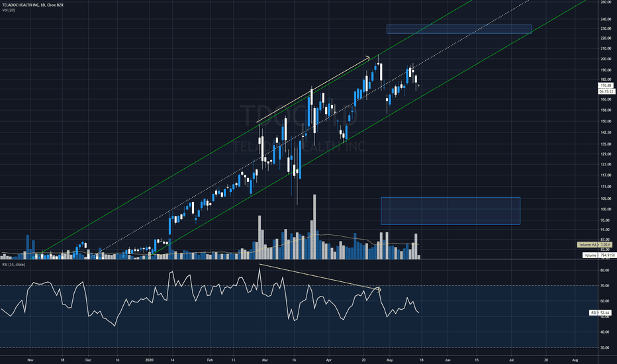Click the RSI 70.00 level label

click(605, 286)
